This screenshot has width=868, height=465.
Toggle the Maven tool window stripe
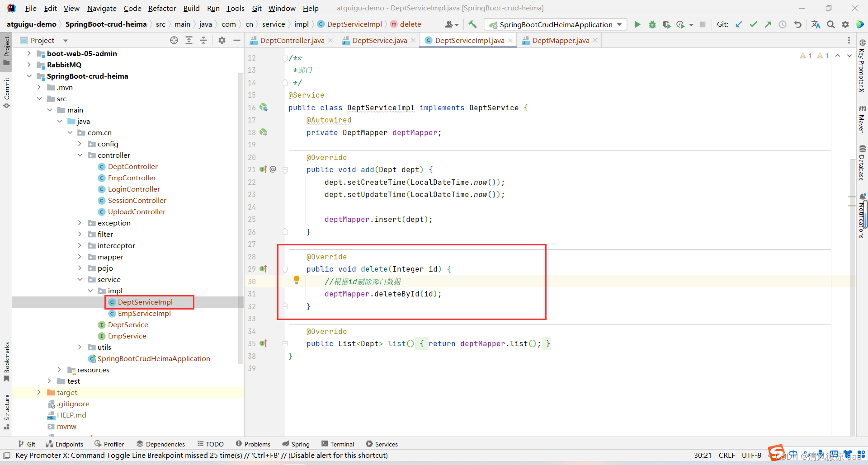[x=862, y=119]
